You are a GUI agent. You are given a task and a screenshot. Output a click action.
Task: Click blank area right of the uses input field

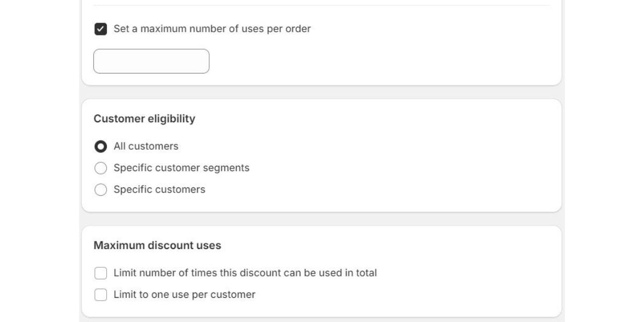pyautogui.click(x=376, y=61)
